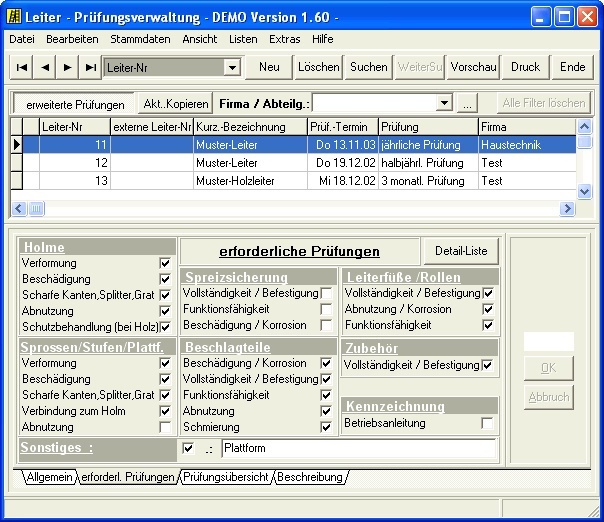Jump to first record navigation arrow
The image size is (604, 522).
[x=21, y=67]
